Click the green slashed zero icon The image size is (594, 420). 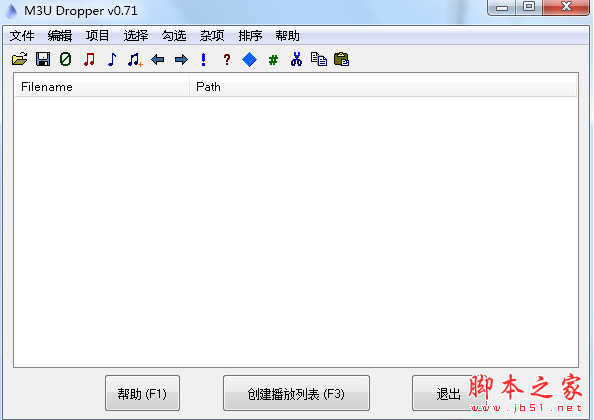click(66, 59)
